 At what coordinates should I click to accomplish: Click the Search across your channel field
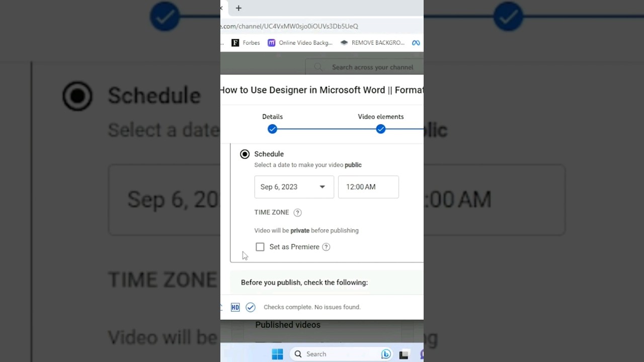click(365, 67)
